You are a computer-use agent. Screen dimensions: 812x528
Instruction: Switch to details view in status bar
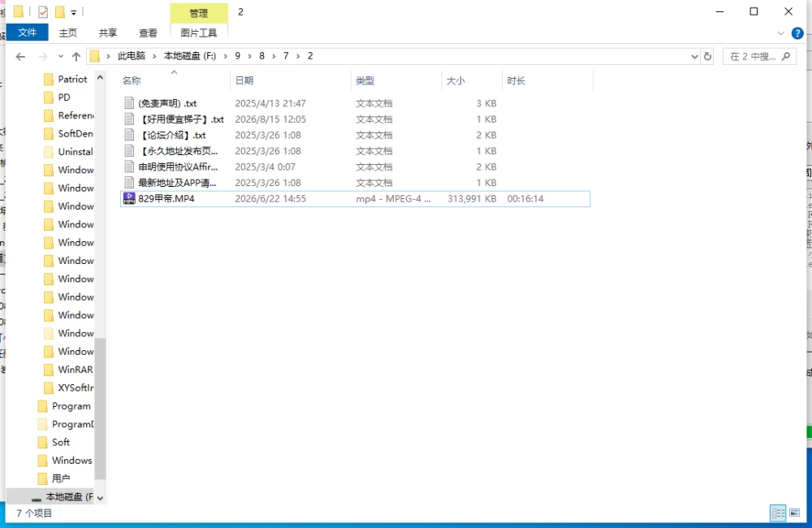[x=778, y=513]
